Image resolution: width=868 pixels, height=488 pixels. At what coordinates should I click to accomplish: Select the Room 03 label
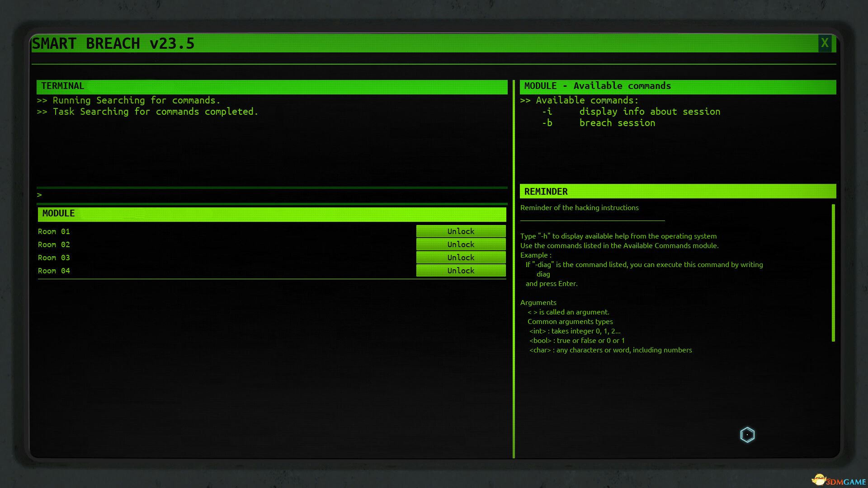pyautogui.click(x=54, y=258)
